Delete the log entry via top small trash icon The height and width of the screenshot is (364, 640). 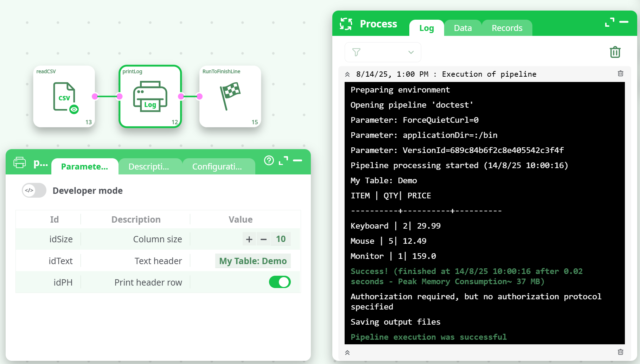tap(620, 74)
